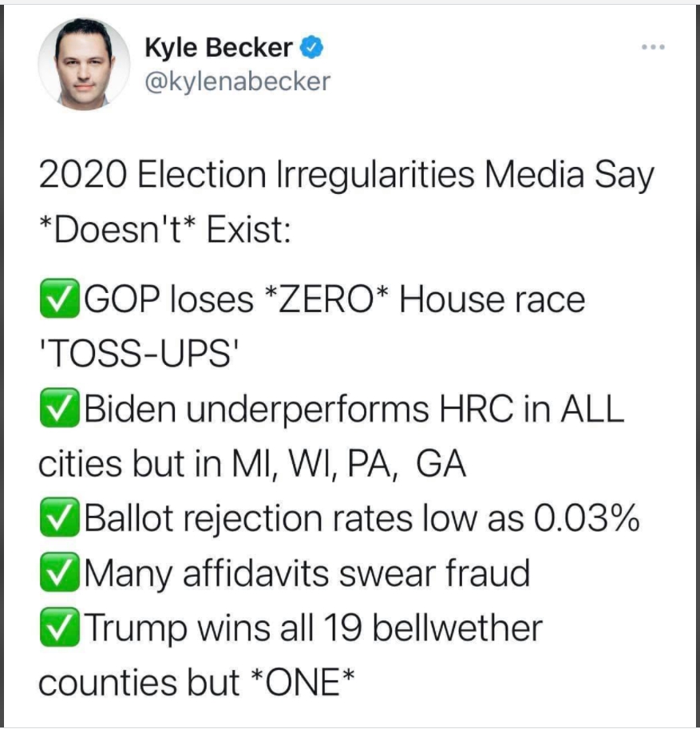Open the three-dot more options menu
The height and width of the screenshot is (733, 700).
coord(653,47)
